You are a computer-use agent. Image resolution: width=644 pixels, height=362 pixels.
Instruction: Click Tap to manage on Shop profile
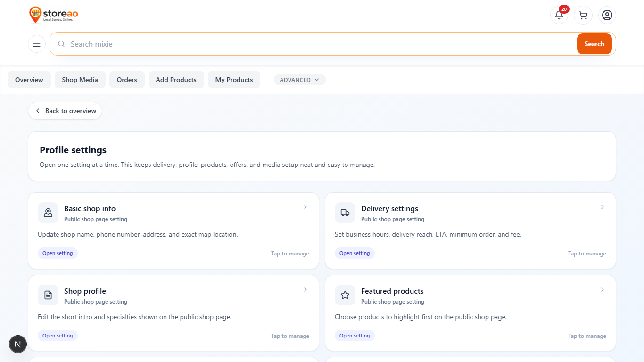(290, 336)
